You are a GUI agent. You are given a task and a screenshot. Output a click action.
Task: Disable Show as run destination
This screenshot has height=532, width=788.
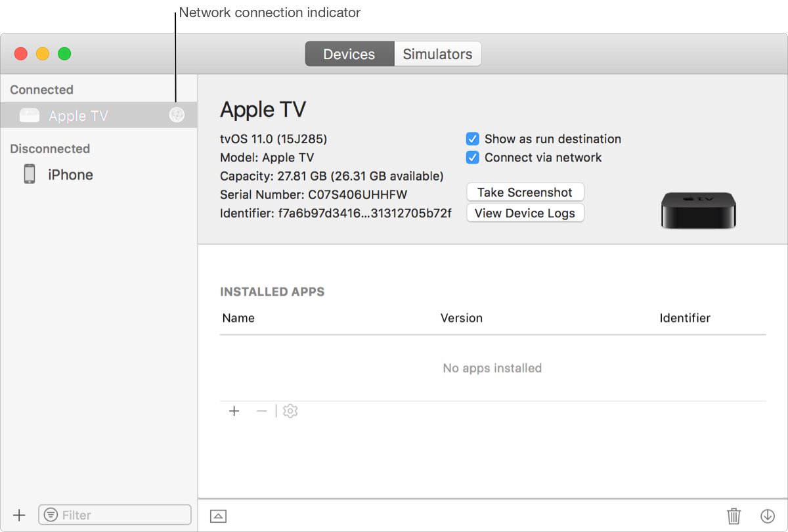472,139
